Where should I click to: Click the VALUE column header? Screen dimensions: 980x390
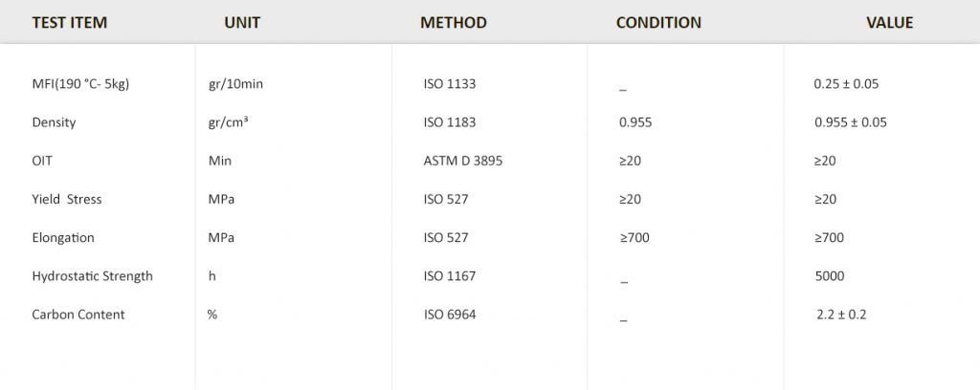point(890,23)
